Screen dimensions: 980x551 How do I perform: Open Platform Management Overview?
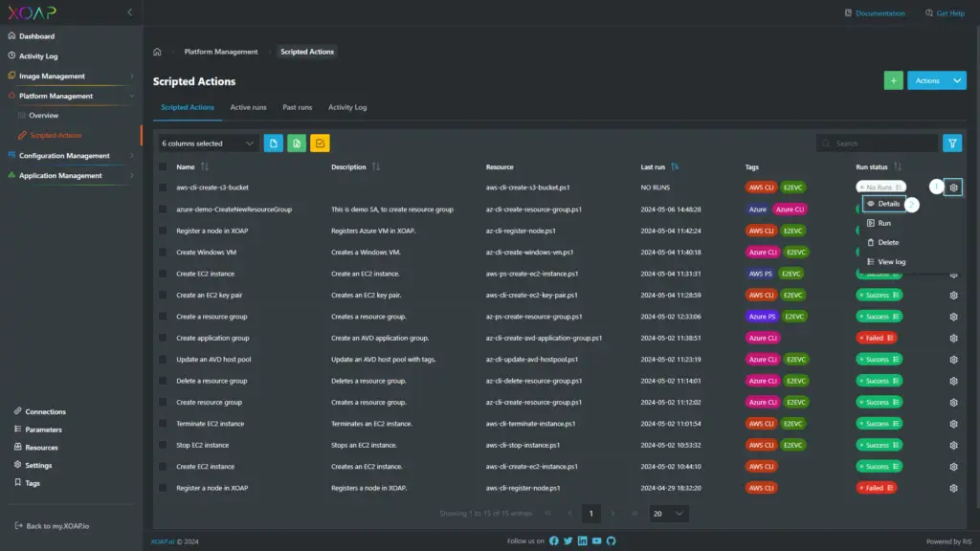click(x=44, y=116)
